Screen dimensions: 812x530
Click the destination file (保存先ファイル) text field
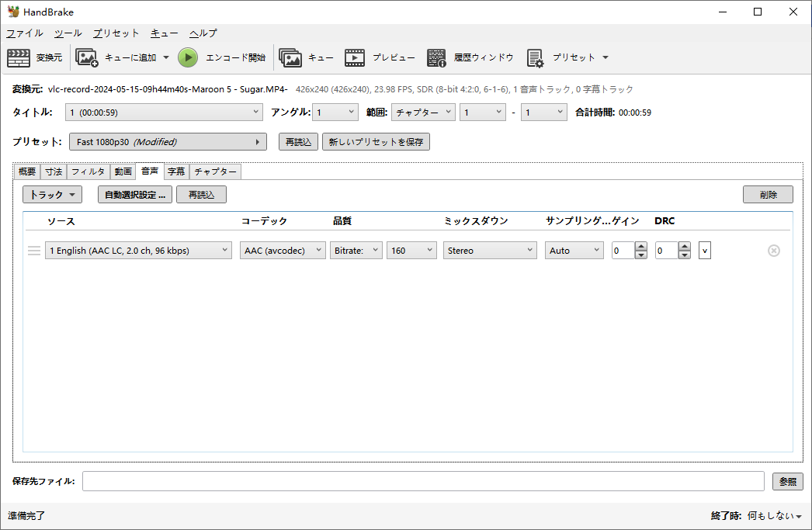[x=423, y=481]
